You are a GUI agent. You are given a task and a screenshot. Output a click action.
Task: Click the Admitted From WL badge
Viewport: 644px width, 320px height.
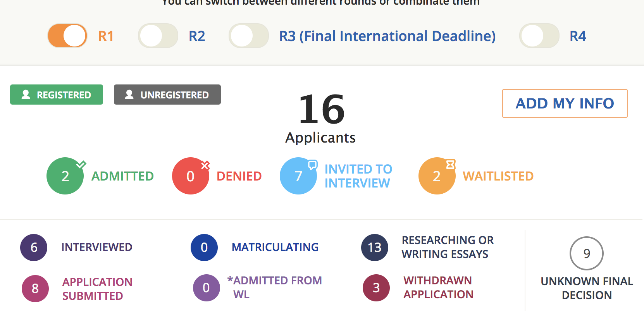tap(206, 288)
